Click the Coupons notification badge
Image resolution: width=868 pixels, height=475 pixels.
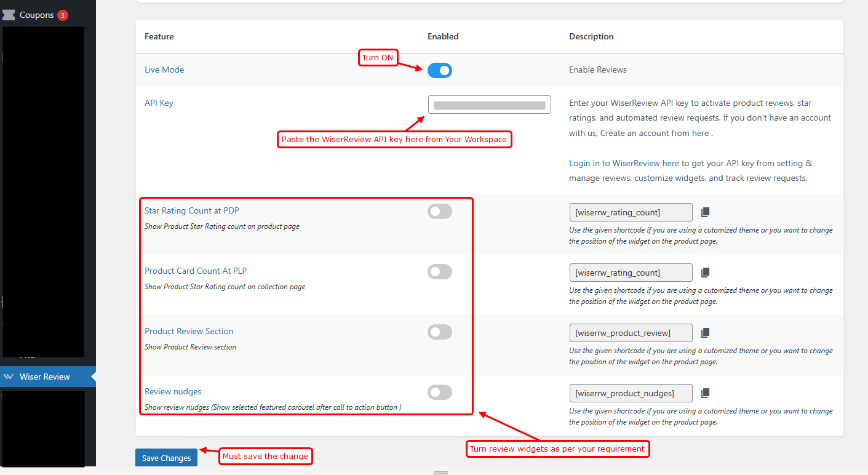[x=63, y=15]
